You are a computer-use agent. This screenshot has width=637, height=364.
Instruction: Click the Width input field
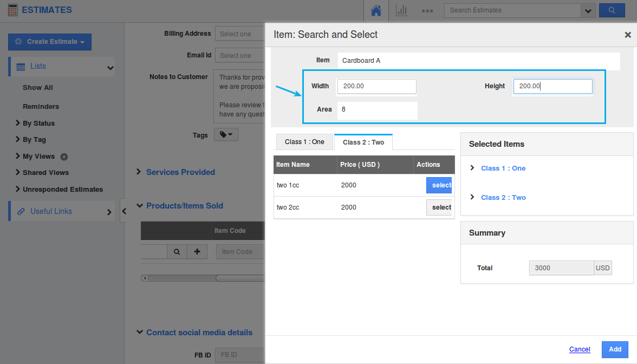pos(376,86)
